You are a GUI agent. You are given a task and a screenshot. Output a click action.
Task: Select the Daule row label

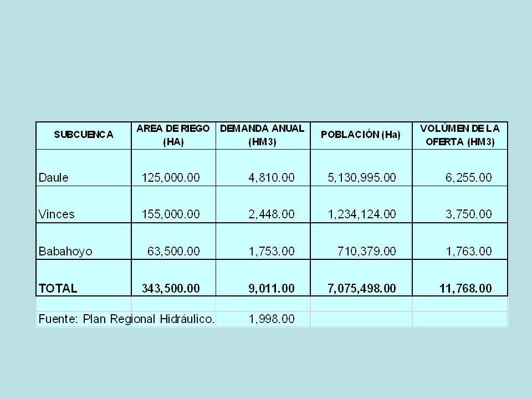pyautogui.click(x=54, y=177)
